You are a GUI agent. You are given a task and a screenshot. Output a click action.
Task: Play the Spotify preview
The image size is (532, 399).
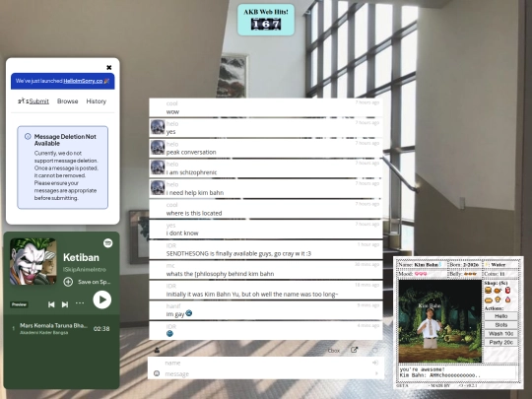point(102,299)
